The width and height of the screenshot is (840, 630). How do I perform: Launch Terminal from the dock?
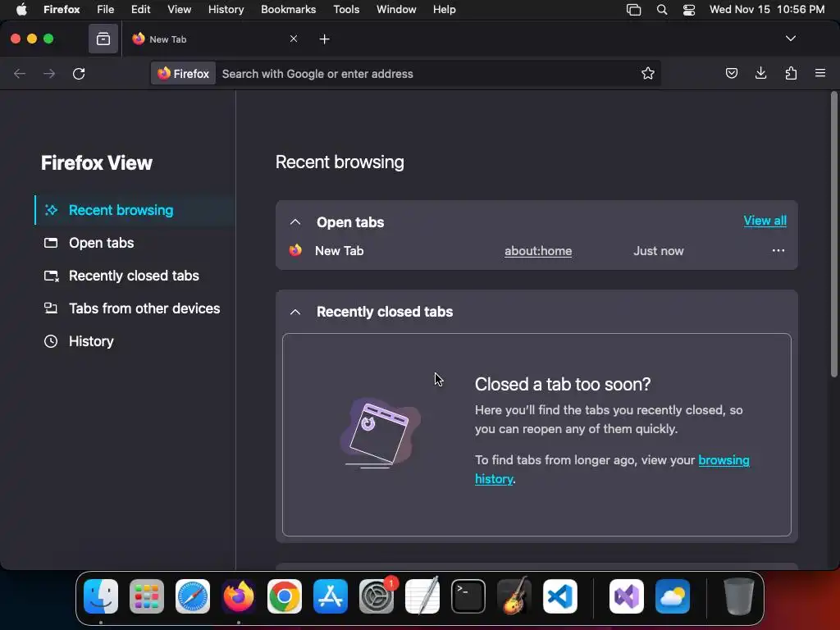[x=468, y=596]
